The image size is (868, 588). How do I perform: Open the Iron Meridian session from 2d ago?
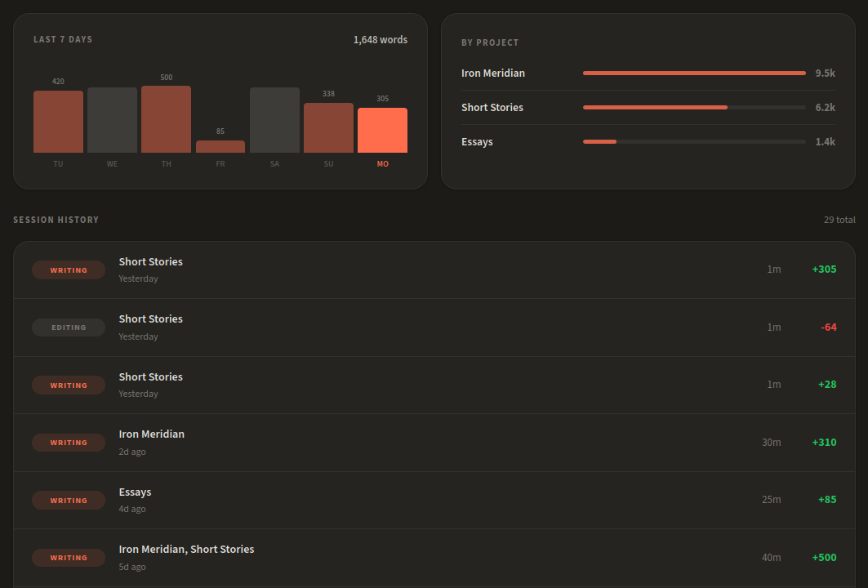434,443
